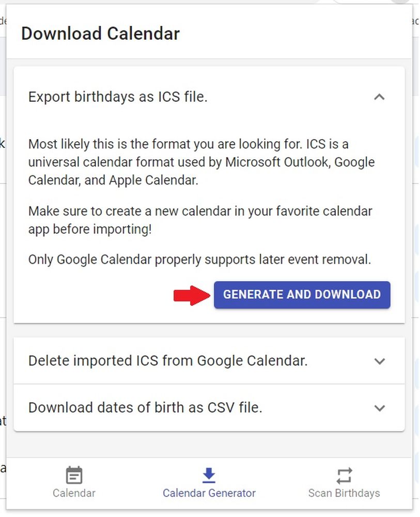Click the download arrow icon above Calendar Generator
This screenshot has height=517, width=420.
coord(209,475)
